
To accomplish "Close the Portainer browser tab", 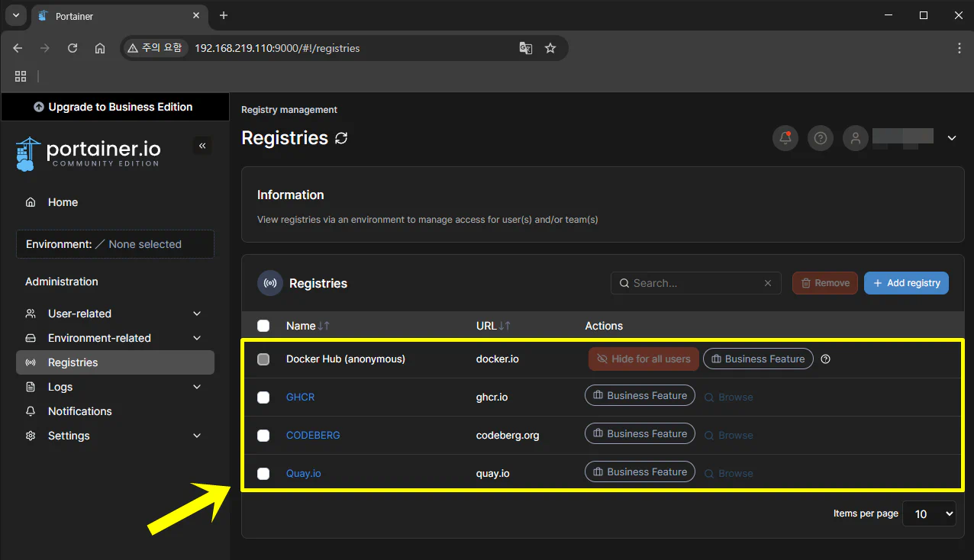I will coord(196,15).
